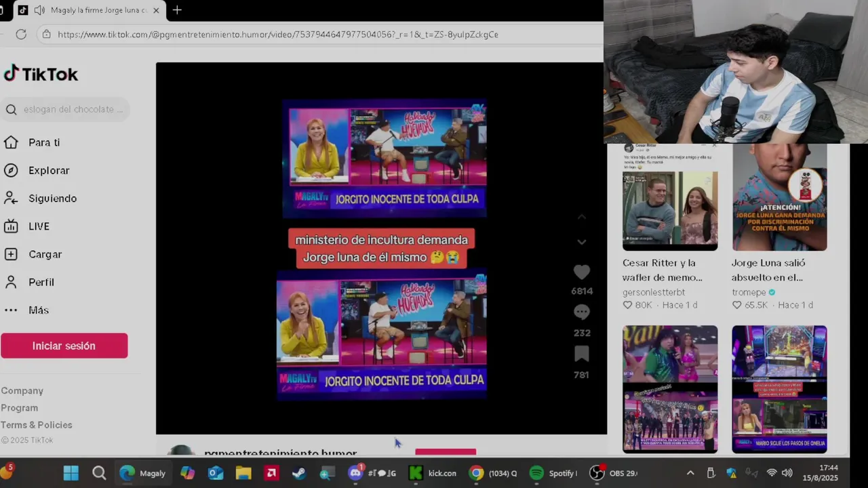The height and width of the screenshot is (488, 868).
Task: Open Windows taskbar search
Action: (99, 473)
